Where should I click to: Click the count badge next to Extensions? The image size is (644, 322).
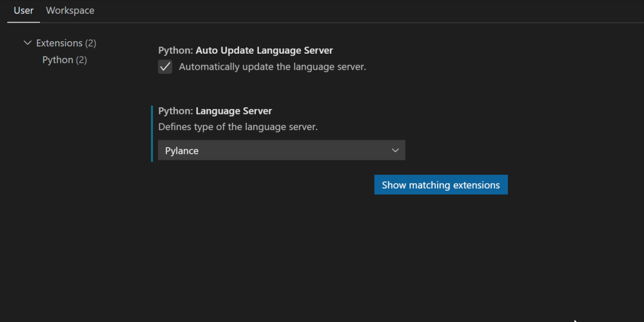coord(91,43)
